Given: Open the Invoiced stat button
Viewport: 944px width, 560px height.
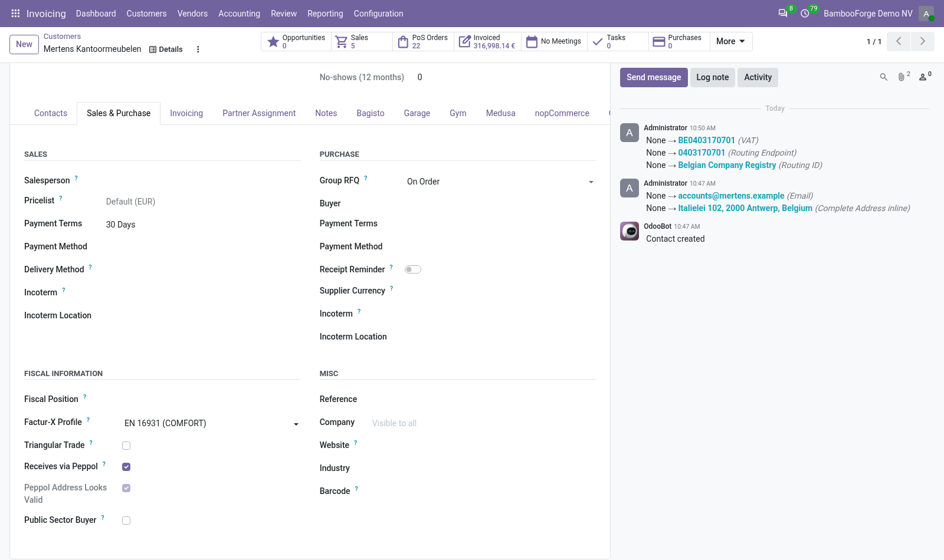Looking at the screenshot, I should [x=487, y=41].
